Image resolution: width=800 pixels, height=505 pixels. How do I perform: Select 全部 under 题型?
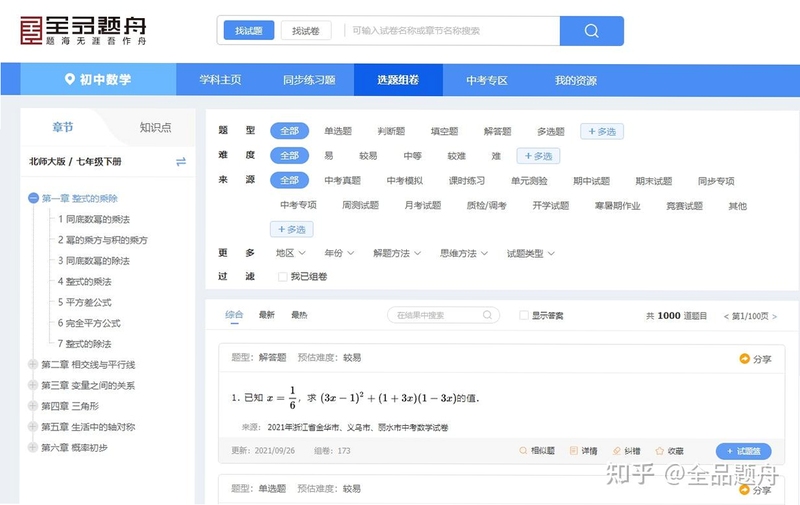(x=289, y=131)
